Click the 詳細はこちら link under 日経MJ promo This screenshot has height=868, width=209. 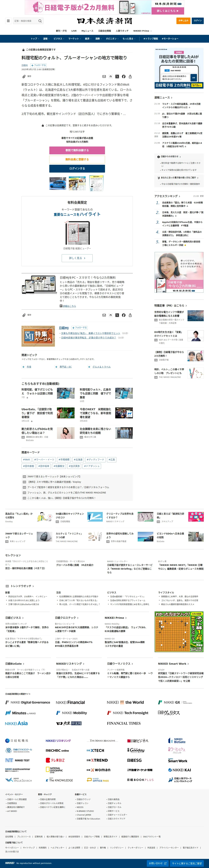pyautogui.click(x=70, y=306)
